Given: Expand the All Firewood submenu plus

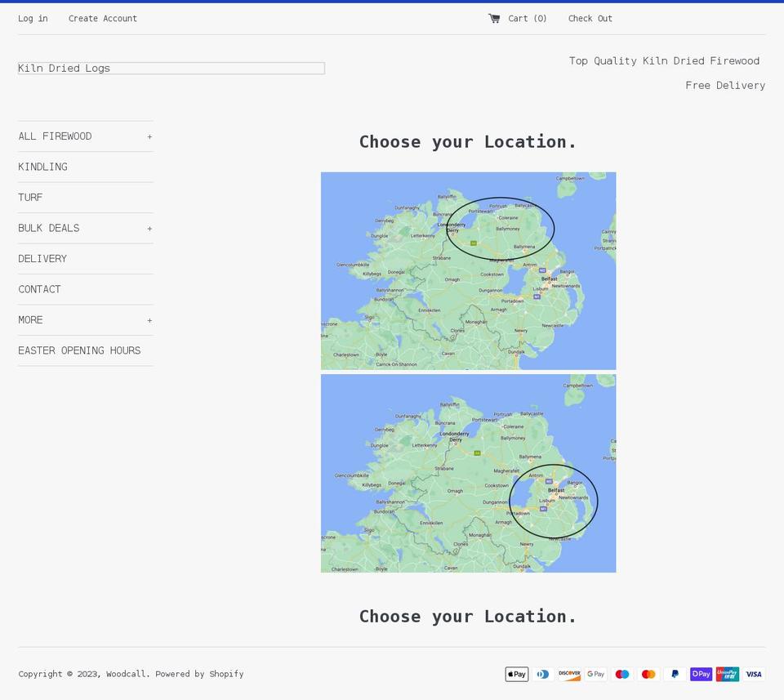Looking at the screenshot, I should (x=149, y=136).
